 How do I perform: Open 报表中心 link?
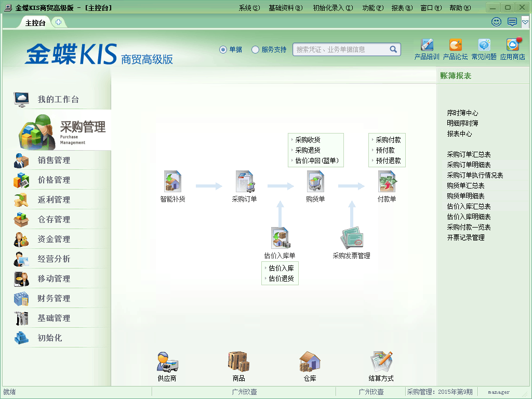(459, 134)
